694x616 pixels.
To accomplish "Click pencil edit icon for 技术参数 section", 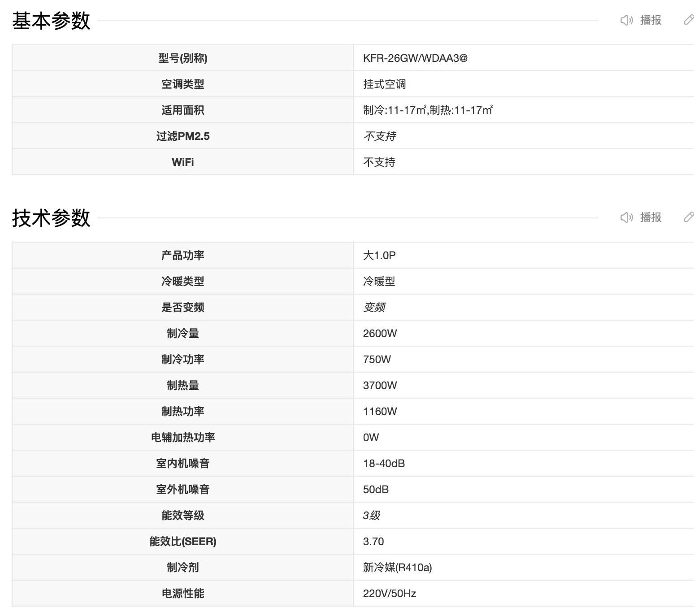I will pos(688,217).
